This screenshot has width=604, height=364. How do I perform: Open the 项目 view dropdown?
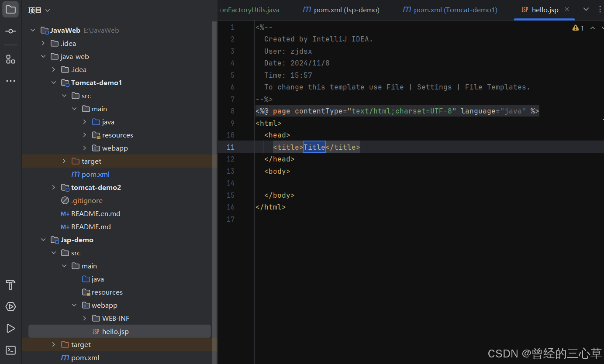point(39,10)
